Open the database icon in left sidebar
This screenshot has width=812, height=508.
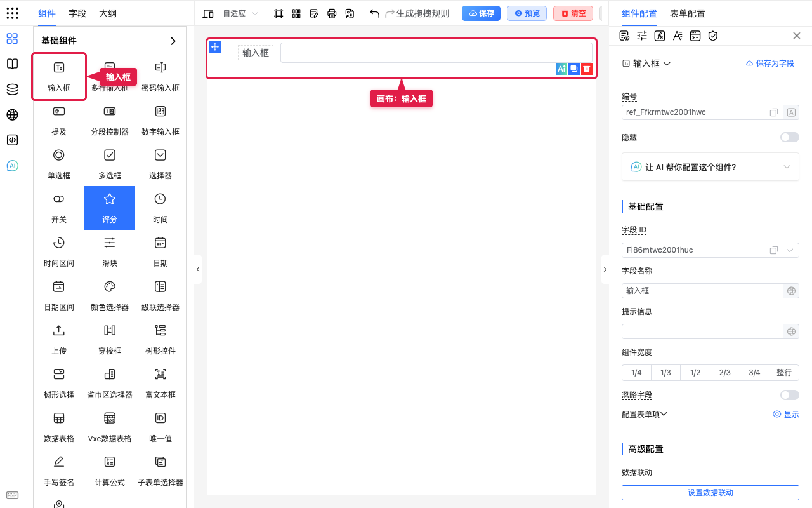(x=12, y=90)
